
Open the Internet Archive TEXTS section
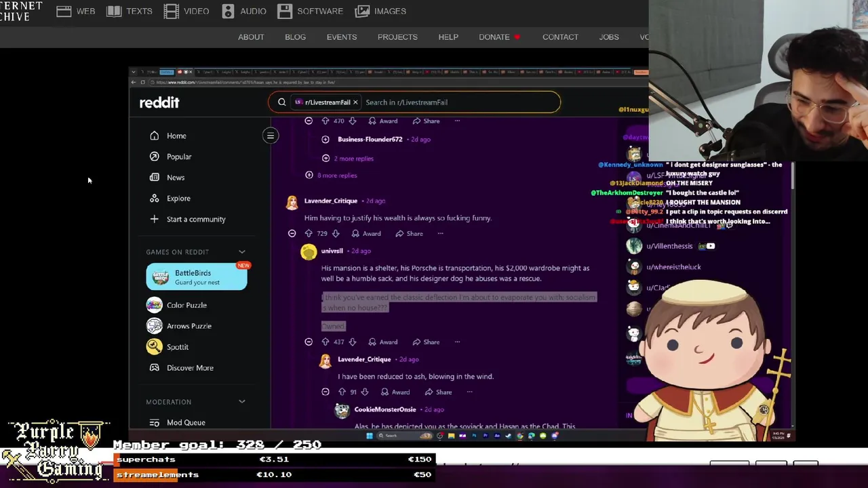129,11
